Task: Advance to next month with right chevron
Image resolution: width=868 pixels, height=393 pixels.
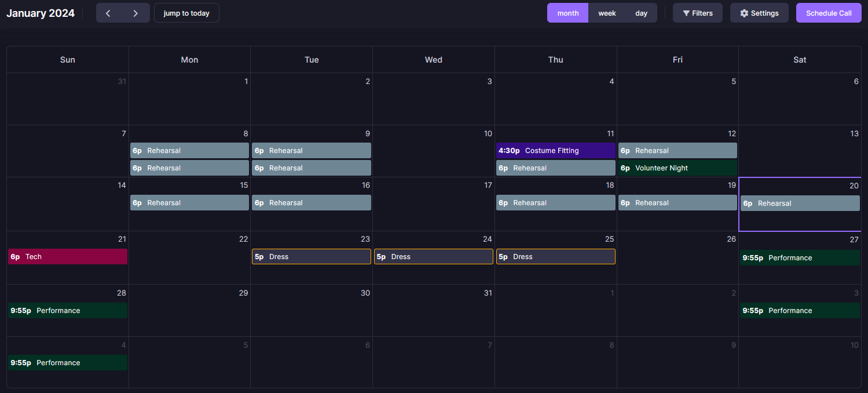Action: pyautogui.click(x=135, y=13)
